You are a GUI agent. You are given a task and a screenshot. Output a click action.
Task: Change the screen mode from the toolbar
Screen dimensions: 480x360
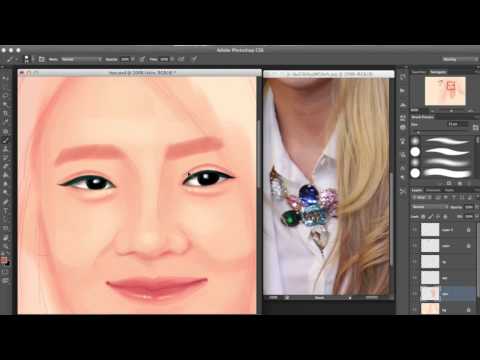[x=5, y=281]
